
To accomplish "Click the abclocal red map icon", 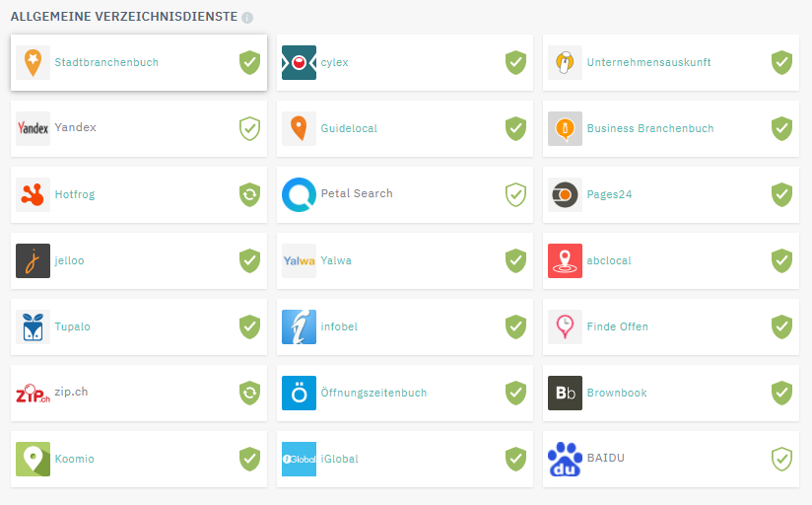I will click(565, 260).
